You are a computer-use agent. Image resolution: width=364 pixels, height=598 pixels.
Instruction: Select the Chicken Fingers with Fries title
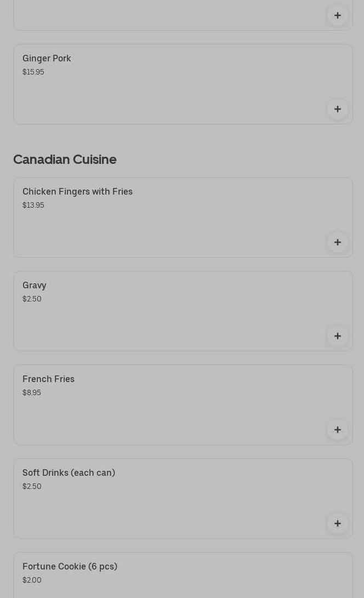(x=77, y=192)
